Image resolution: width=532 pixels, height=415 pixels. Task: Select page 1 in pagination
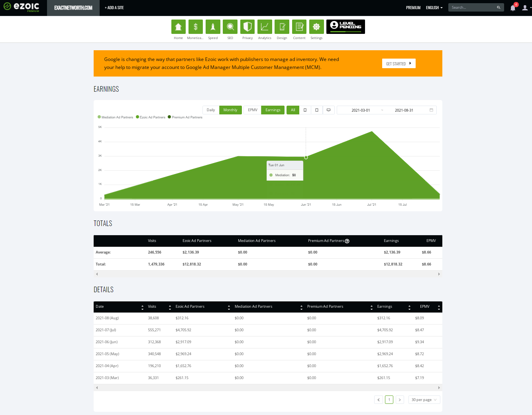(389, 400)
